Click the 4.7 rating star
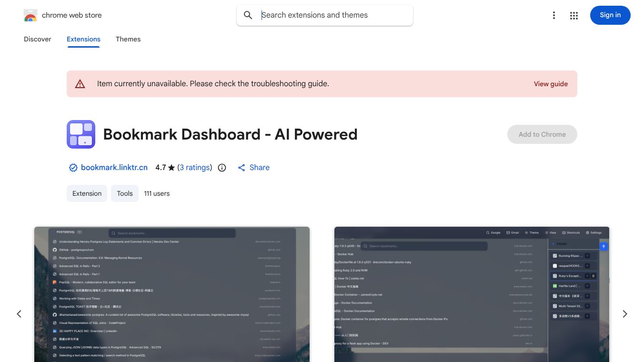The height and width of the screenshot is (362, 644). click(171, 168)
